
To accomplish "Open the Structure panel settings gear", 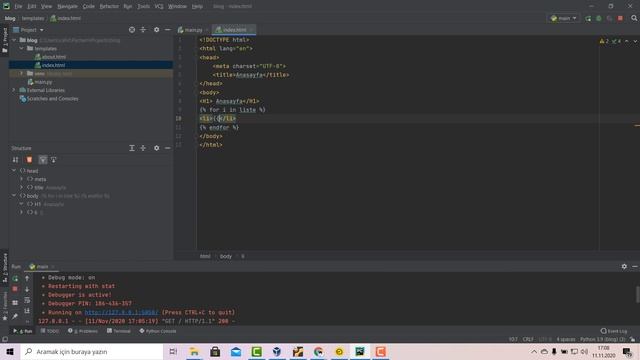I will [x=156, y=148].
